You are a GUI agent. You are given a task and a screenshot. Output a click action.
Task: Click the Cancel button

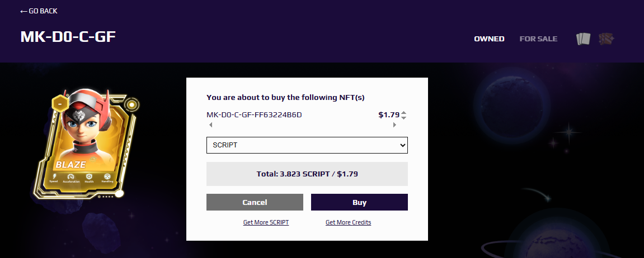tap(255, 202)
